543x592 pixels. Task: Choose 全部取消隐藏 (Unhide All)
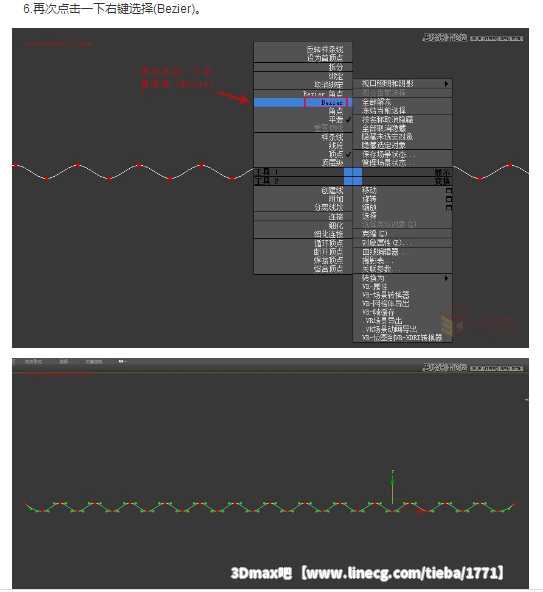tap(384, 128)
